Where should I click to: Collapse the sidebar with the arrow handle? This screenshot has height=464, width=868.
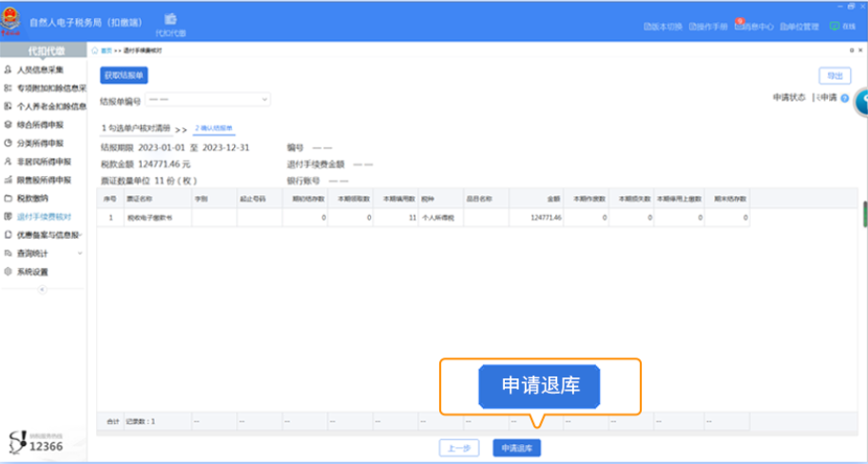pos(43,290)
